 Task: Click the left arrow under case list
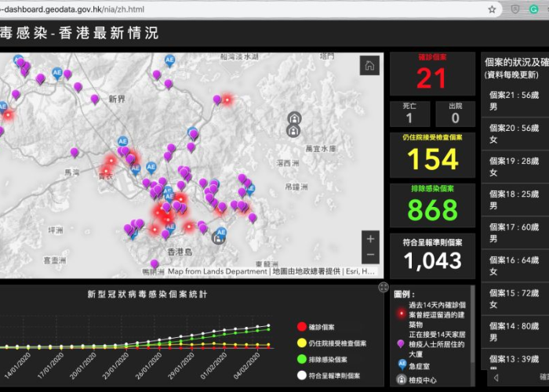click(496, 378)
